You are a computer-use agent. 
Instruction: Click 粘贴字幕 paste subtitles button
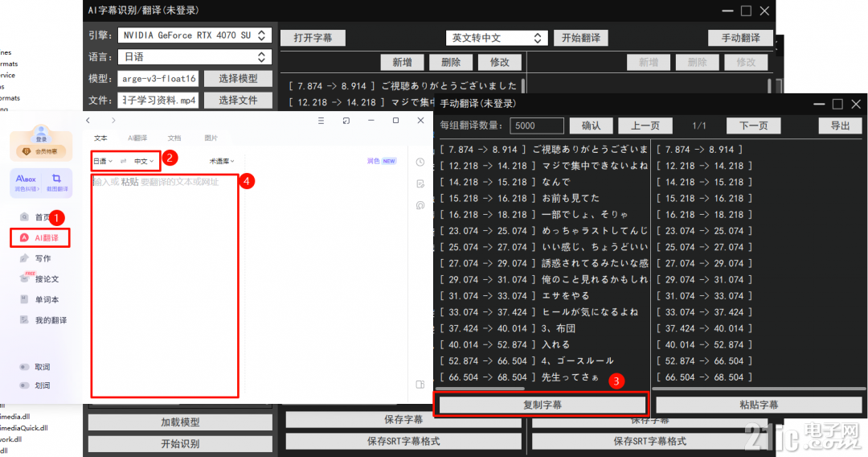click(x=759, y=405)
